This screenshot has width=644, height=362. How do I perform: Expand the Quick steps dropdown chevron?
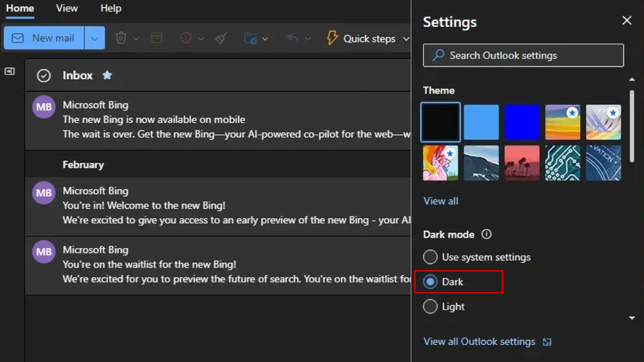(406, 39)
